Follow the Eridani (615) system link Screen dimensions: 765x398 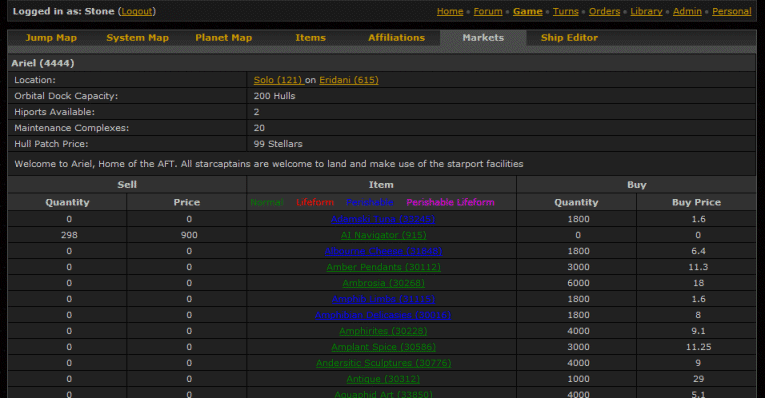(x=349, y=80)
